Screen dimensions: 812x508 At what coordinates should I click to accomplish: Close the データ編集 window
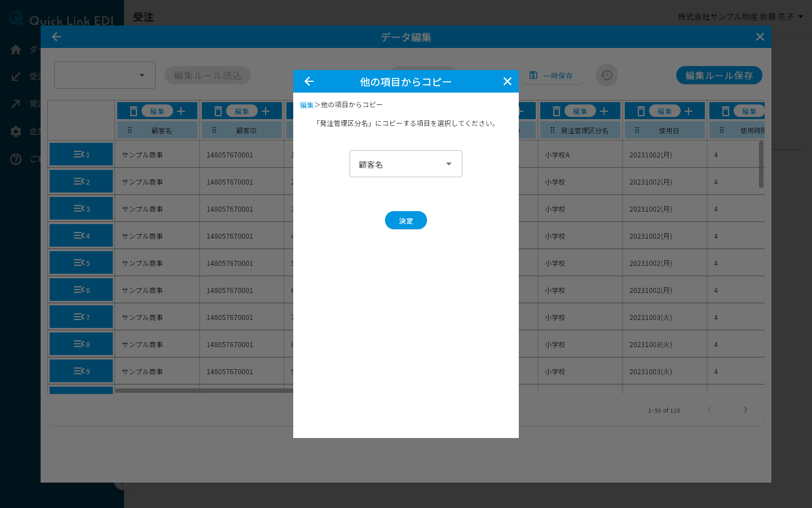click(x=760, y=37)
